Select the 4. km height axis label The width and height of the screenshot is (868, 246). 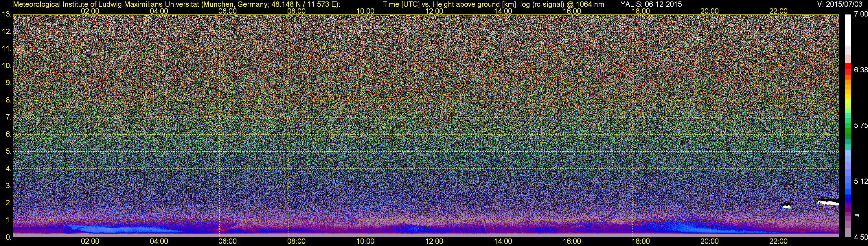[x=8, y=168]
